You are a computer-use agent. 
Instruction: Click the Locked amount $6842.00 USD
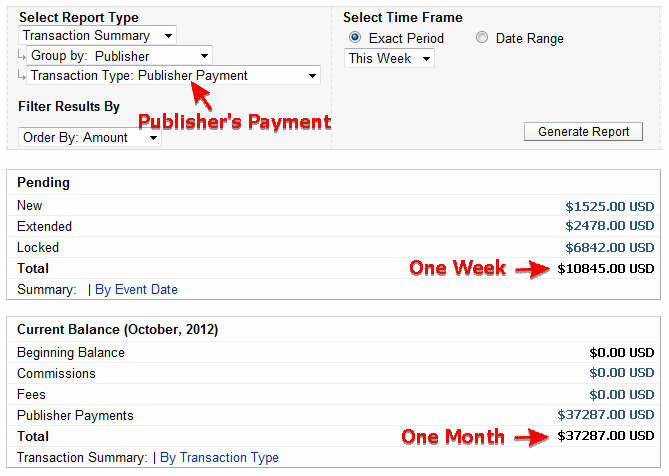[x=610, y=247]
